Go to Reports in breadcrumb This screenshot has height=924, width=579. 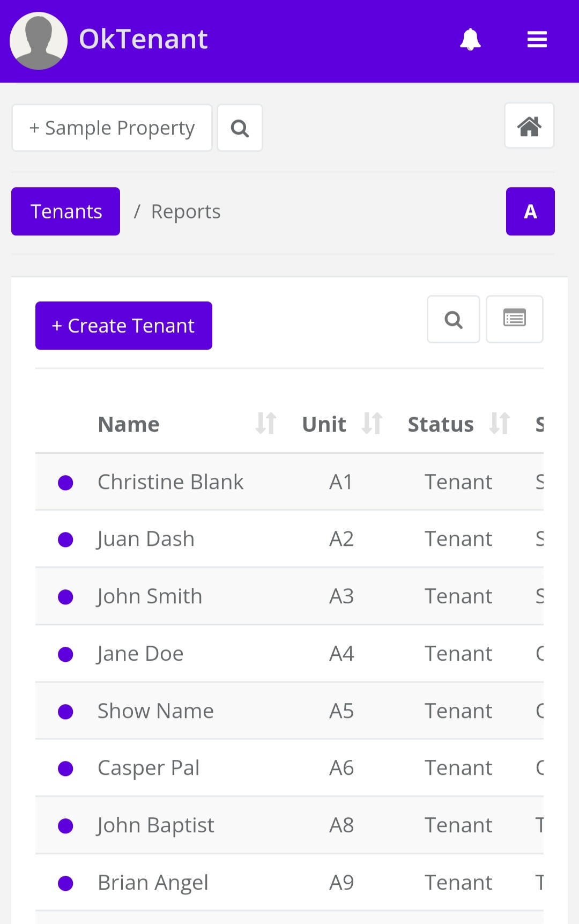coord(185,212)
